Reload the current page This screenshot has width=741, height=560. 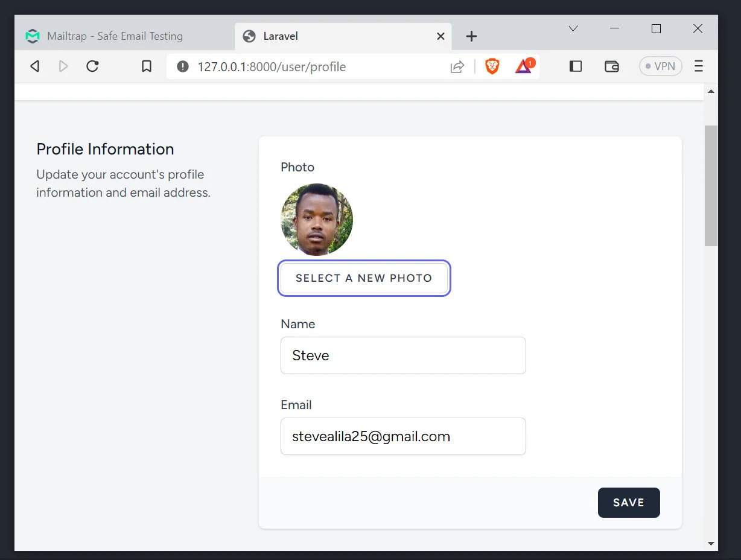pyautogui.click(x=92, y=66)
